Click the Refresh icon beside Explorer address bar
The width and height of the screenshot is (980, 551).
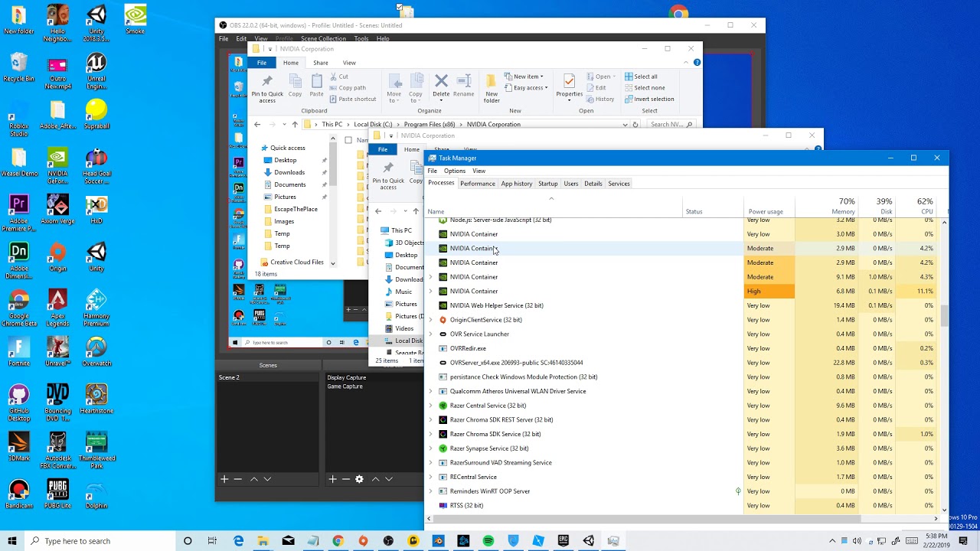tap(635, 125)
